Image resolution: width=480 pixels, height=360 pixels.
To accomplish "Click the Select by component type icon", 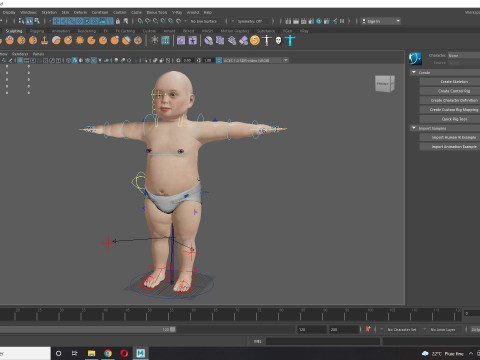I will (x=37, y=21).
